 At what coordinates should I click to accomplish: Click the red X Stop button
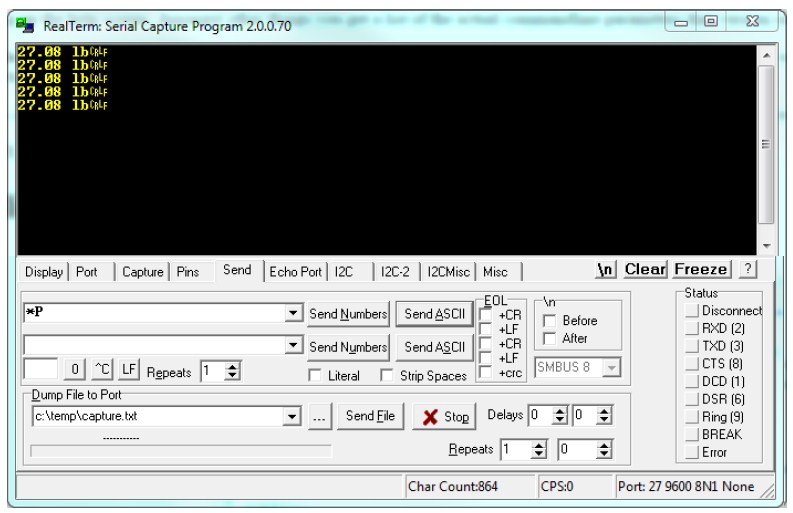click(444, 416)
